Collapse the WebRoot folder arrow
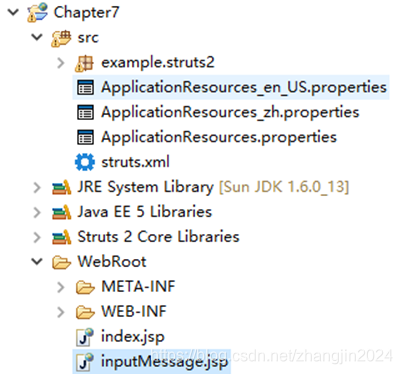 pyautogui.click(x=37, y=262)
